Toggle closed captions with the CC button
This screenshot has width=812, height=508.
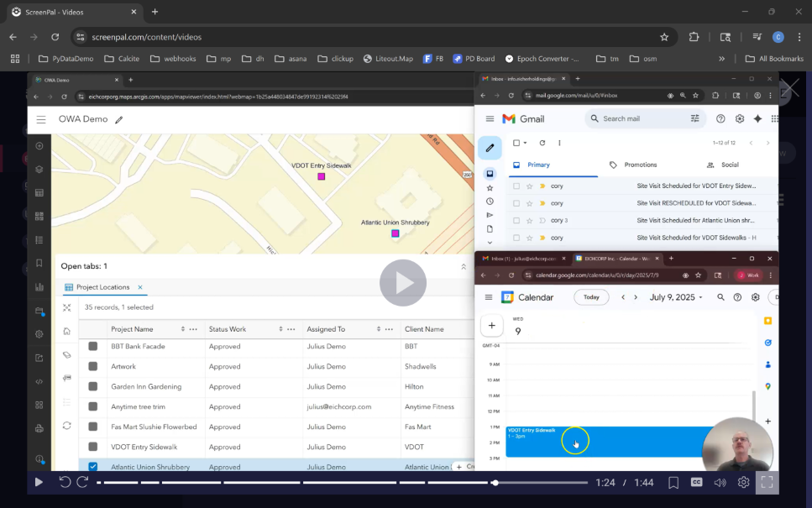pos(696,482)
